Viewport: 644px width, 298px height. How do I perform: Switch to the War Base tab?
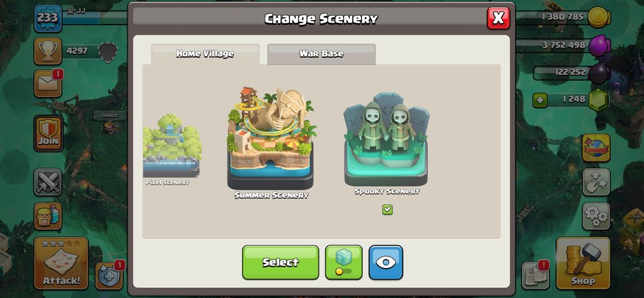point(321,54)
